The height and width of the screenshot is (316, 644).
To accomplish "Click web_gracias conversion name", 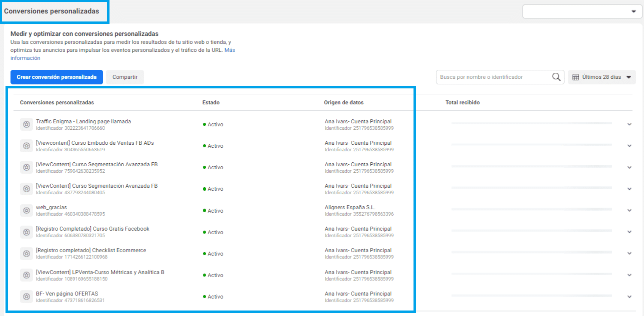I will 51,207.
